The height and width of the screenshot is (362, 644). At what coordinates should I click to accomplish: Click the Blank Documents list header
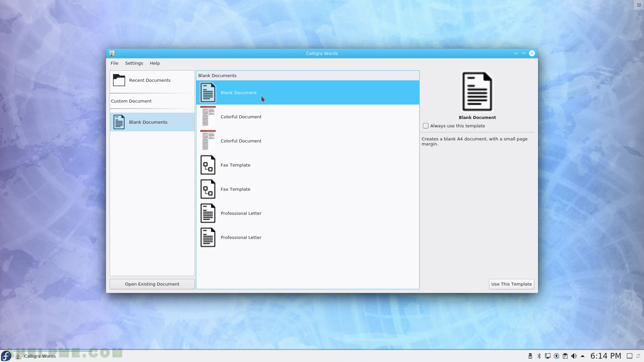pos(308,75)
